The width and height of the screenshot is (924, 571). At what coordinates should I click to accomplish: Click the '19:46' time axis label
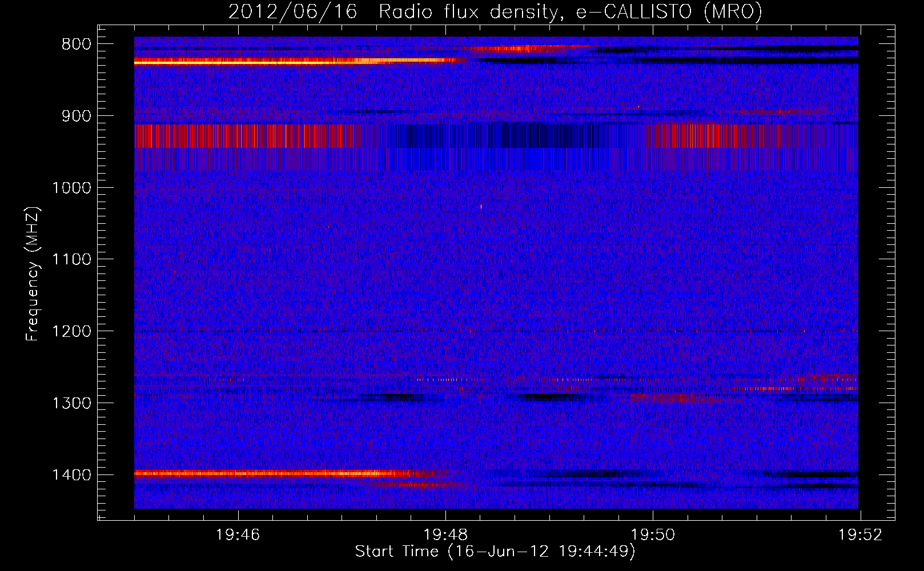click(x=238, y=535)
